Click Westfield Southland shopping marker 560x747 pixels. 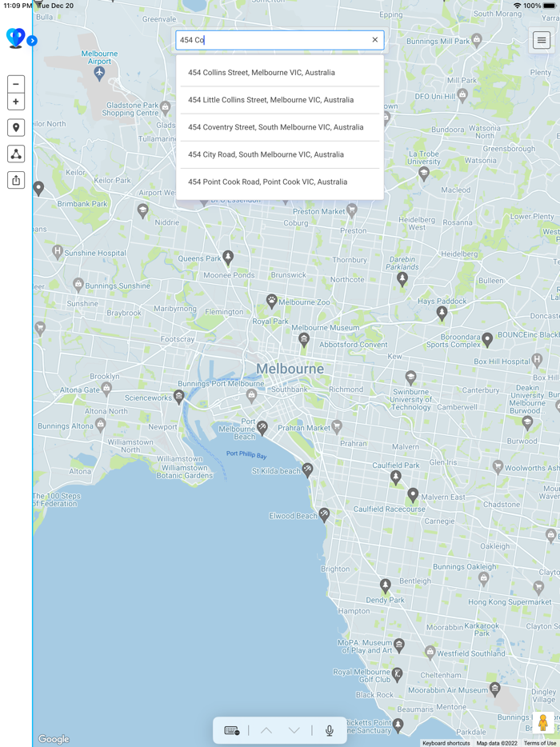(x=430, y=652)
